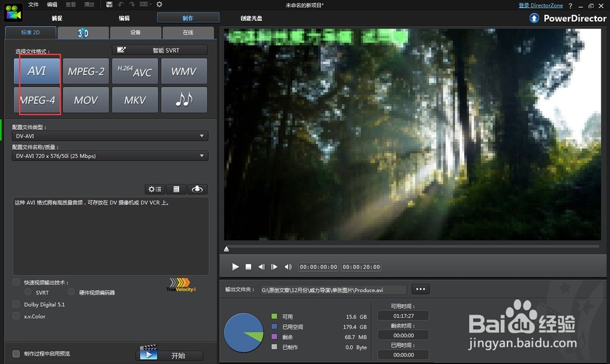Open the DirectorZone login link
The height and width of the screenshot is (364, 610).
pos(540,5)
